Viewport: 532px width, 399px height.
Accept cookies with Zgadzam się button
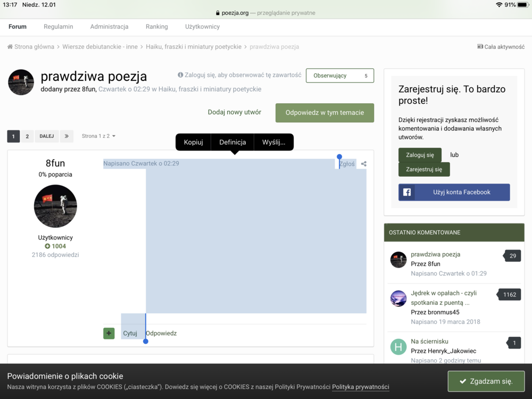coord(486,381)
